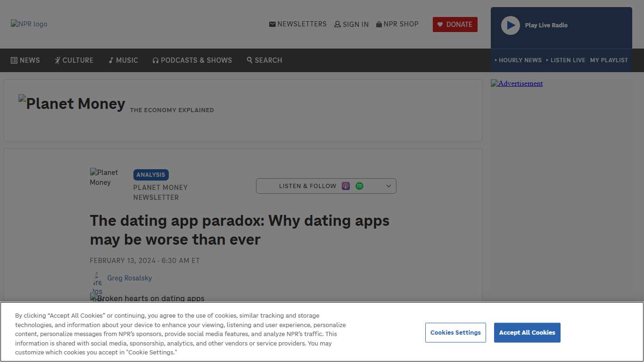Select the Apple Podcasts icon in Listen & Follow
The height and width of the screenshot is (362, 644).
tap(346, 186)
